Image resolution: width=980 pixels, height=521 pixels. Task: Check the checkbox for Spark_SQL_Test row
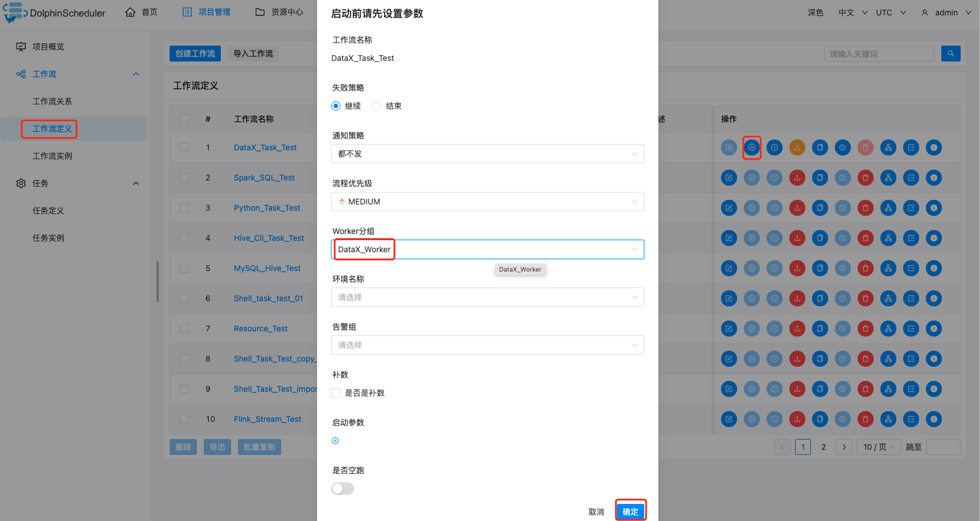[184, 178]
